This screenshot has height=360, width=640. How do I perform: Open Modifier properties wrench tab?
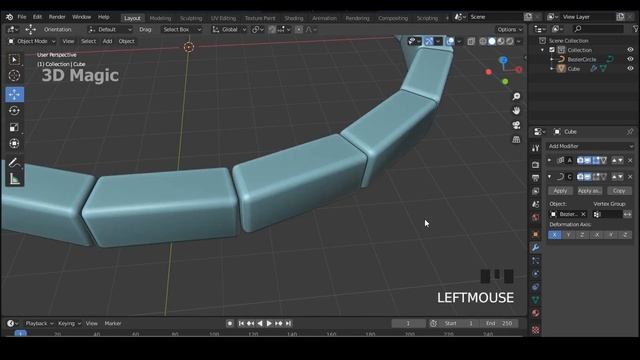536,247
